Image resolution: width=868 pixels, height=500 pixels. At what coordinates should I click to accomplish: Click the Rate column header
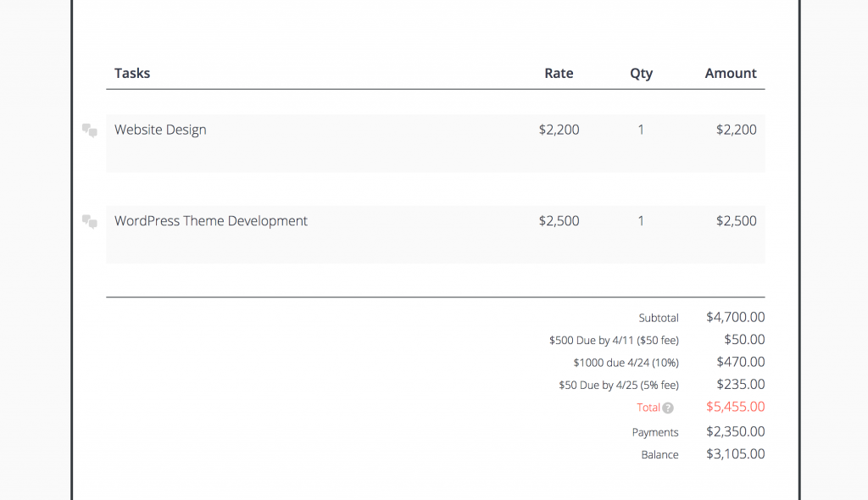tap(559, 73)
